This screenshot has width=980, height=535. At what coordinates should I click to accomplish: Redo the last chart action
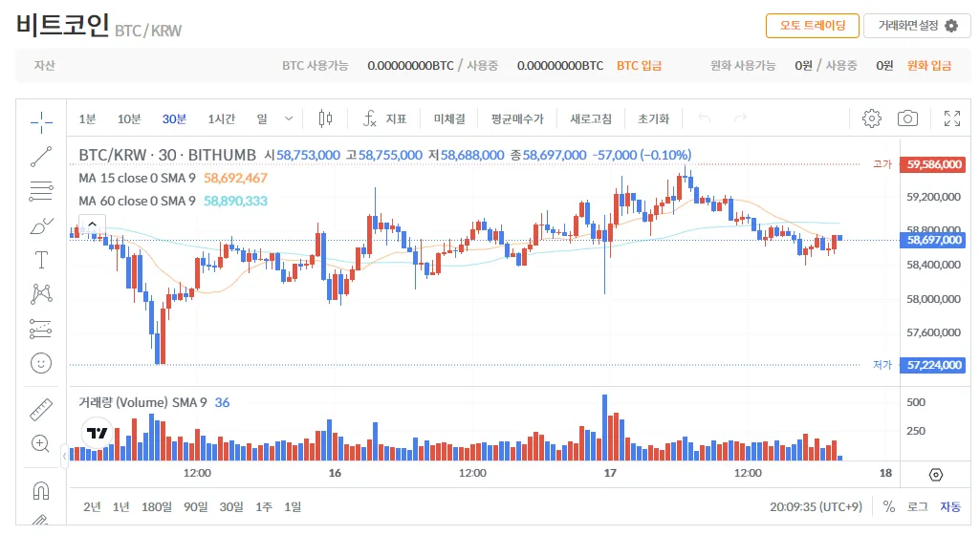pyautogui.click(x=740, y=118)
